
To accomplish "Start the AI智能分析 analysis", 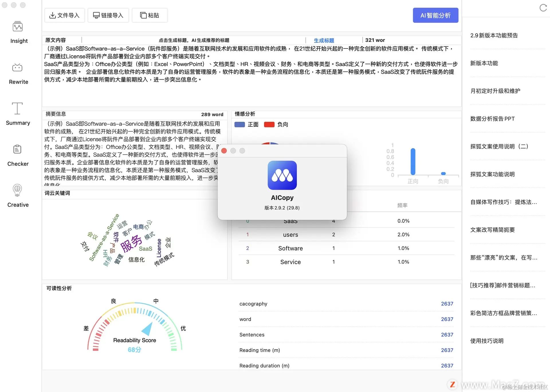I will point(435,15).
